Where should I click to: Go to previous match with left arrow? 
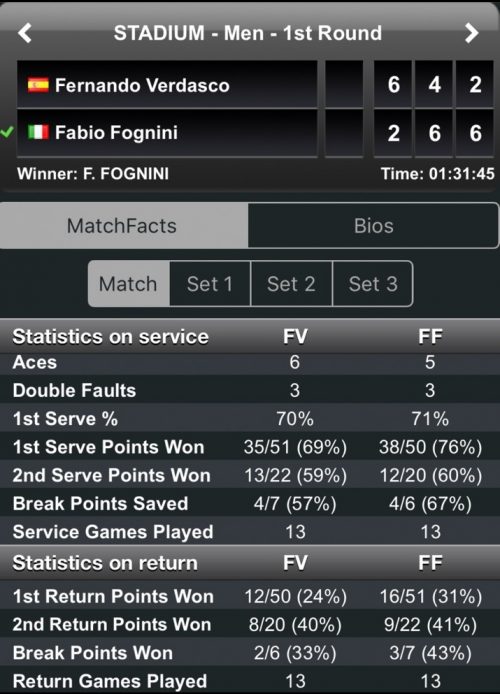pyautogui.click(x=25, y=33)
